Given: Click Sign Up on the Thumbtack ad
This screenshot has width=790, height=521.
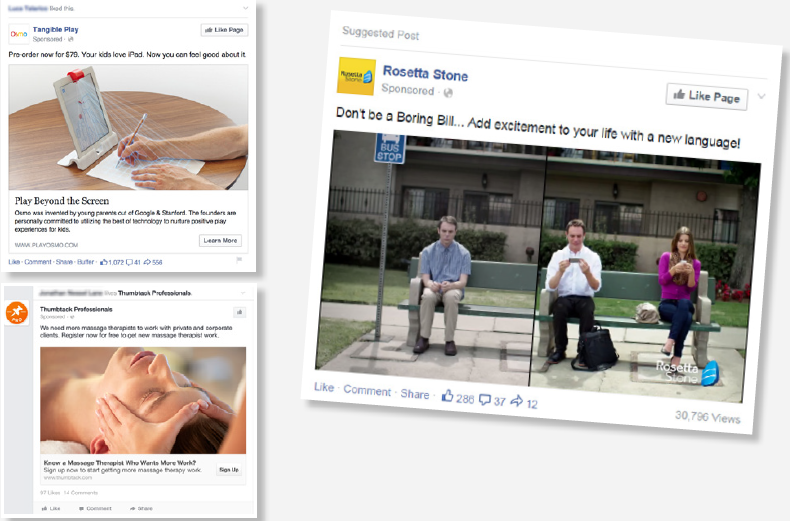Looking at the screenshot, I should click(229, 470).
